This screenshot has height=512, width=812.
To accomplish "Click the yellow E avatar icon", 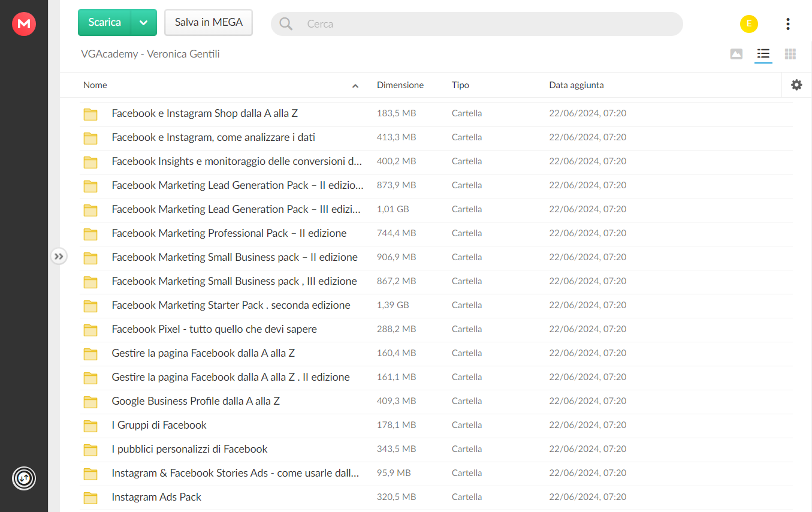I will [749, 24].
